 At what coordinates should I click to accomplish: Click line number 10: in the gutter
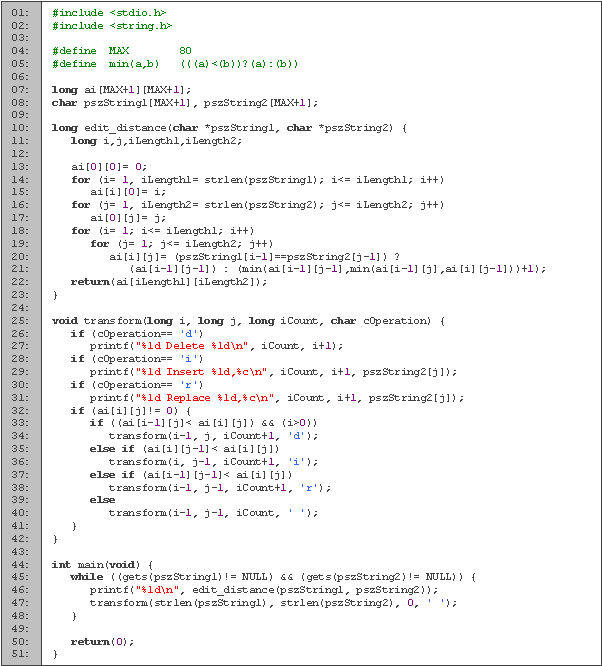pyautogui.click(x=20, y=128)
